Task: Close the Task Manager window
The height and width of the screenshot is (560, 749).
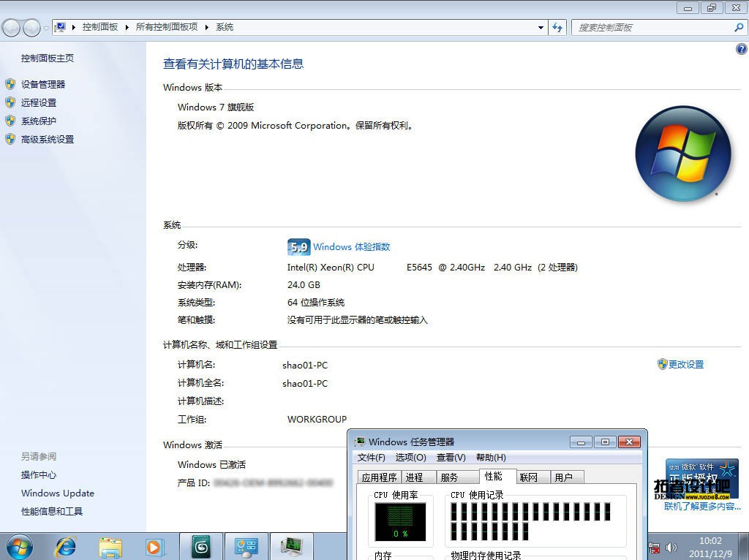Action: pyautogui.click(x=629, y=442)
